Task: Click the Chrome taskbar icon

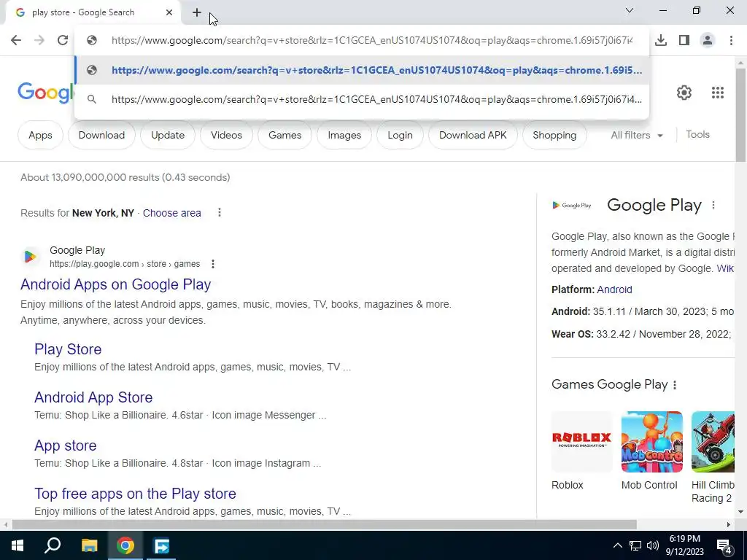Action: [x=125, y=545]
